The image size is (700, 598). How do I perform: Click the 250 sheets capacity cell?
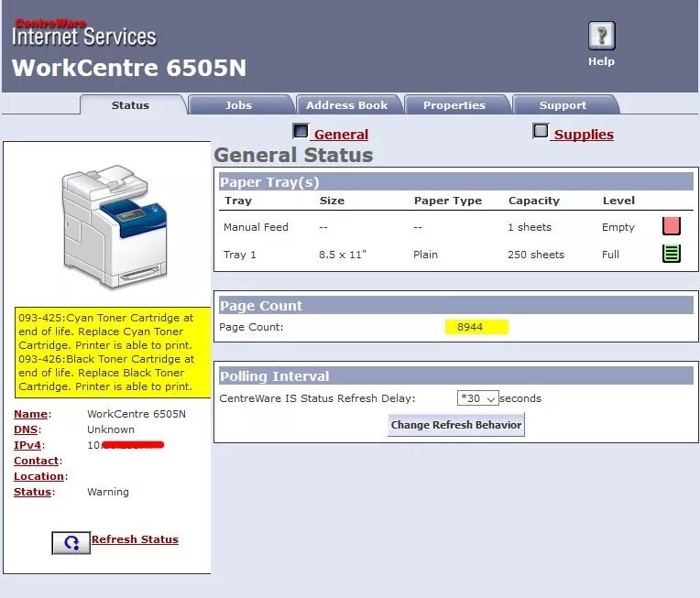[536, 255]
